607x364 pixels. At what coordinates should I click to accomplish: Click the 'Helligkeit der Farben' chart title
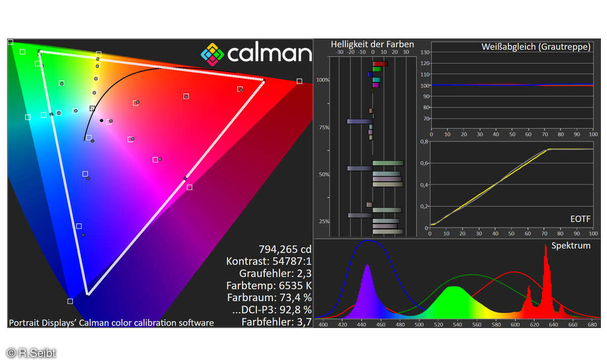(372, 45)
